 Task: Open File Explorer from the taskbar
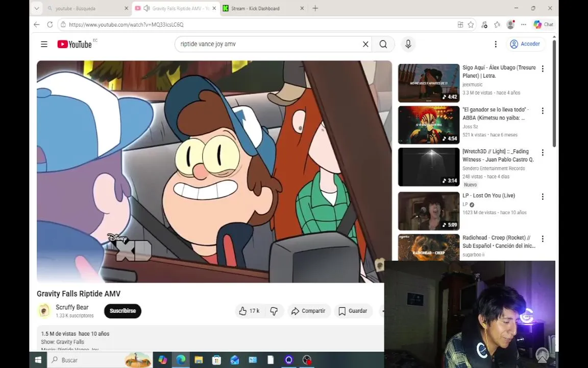pos(199,360)
